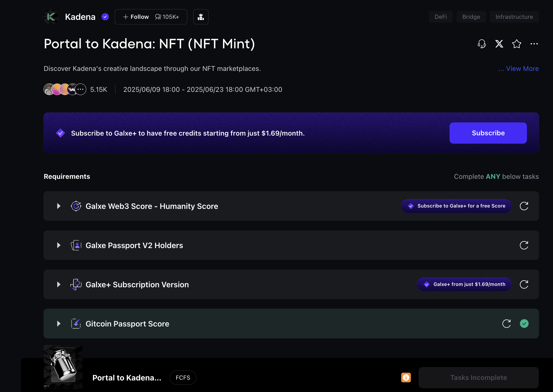553x392 pixels.
Task: Select the Infrastructure category tag
Action: tap(514, 17)
